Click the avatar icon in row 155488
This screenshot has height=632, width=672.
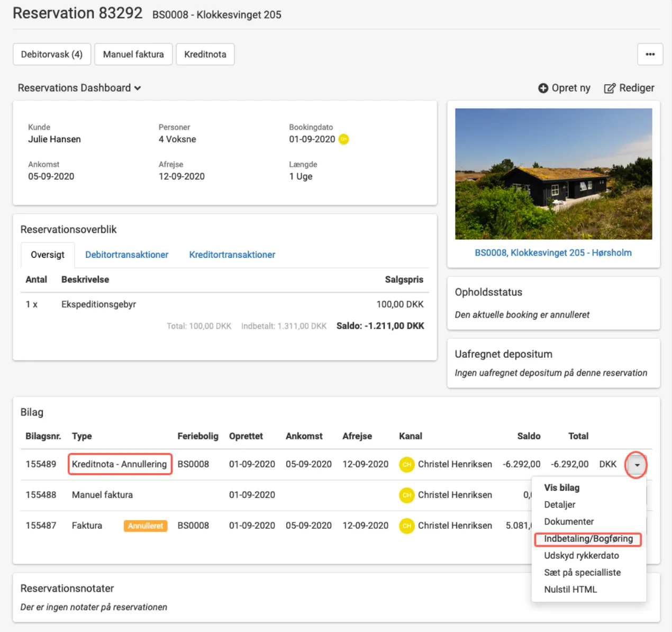coord(406,495)
